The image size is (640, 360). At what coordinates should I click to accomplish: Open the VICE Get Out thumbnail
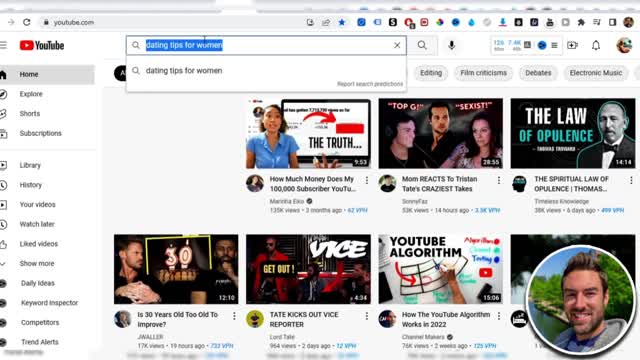click(x=308, y=269)
